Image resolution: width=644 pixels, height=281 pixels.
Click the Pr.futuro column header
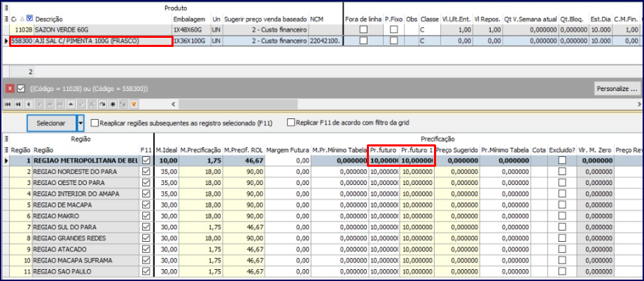point(384,150)
